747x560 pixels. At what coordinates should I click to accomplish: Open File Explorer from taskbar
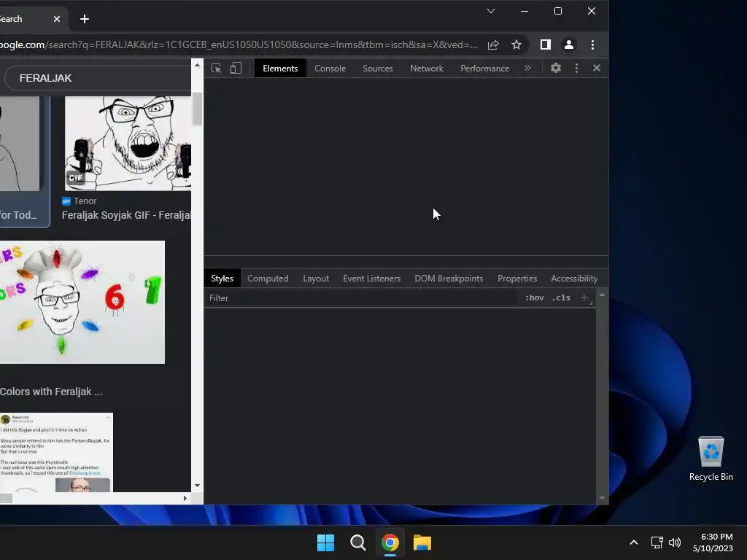coord(422,542)
